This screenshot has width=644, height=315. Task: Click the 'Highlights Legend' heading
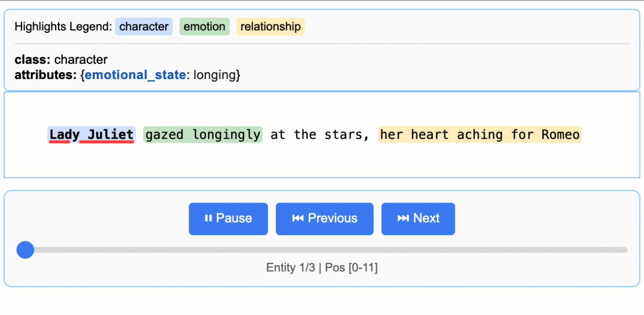[62, 27]
